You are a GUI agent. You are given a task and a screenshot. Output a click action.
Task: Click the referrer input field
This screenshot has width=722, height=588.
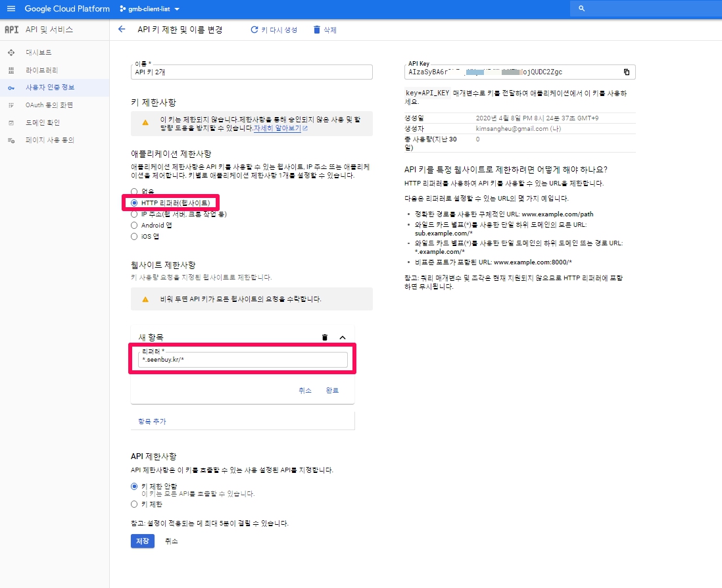(x=242, y=360)
